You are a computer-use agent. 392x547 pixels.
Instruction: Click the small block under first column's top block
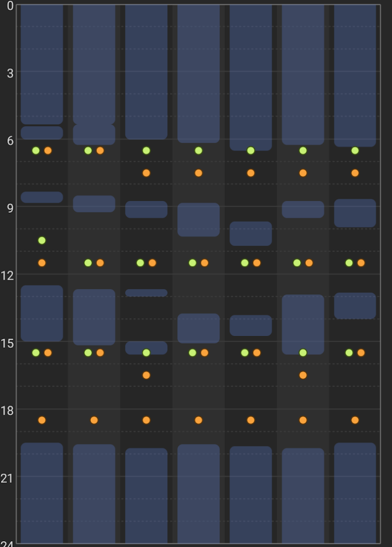[x=42, y=132]
